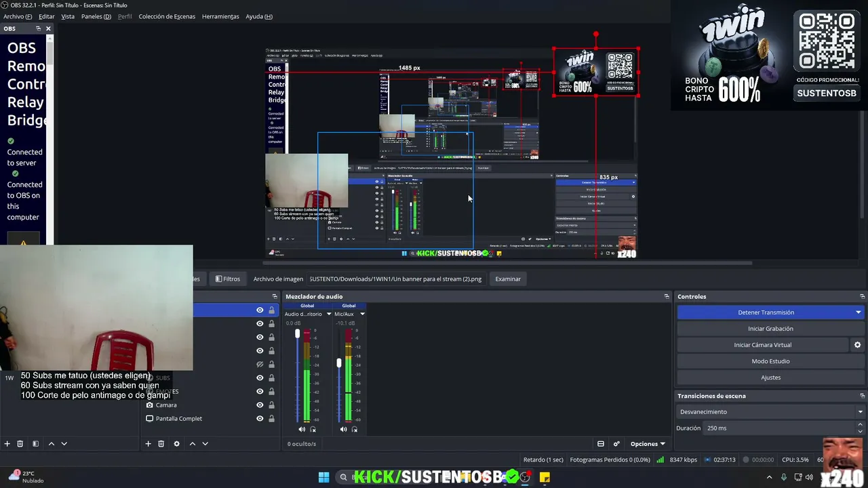Open the Vista menu
This screenshot has height=488, width=868.
coord(68,16)
